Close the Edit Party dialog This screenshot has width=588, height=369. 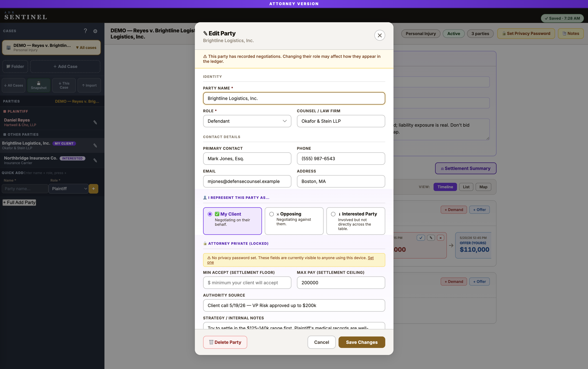point(380,35)
